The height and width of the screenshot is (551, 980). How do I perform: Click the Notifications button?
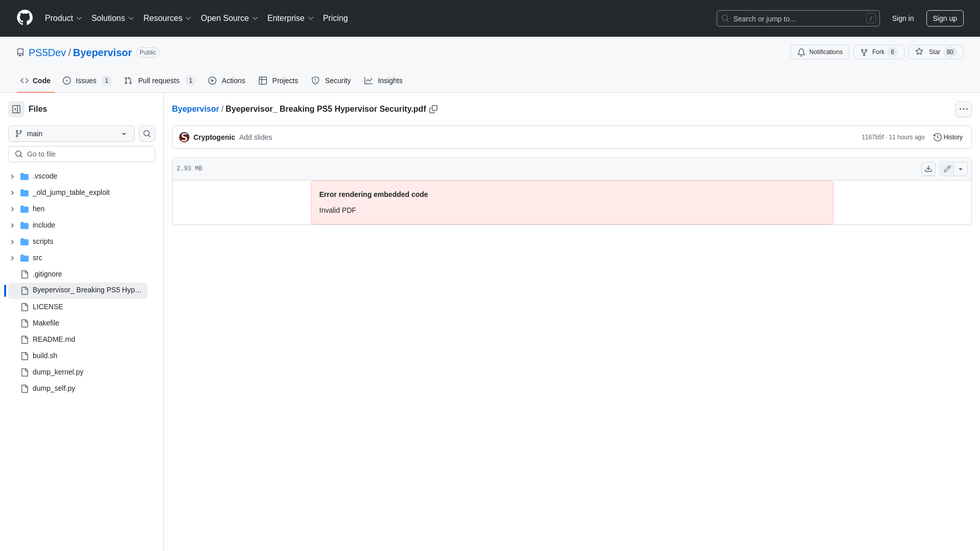click(820, 52)
